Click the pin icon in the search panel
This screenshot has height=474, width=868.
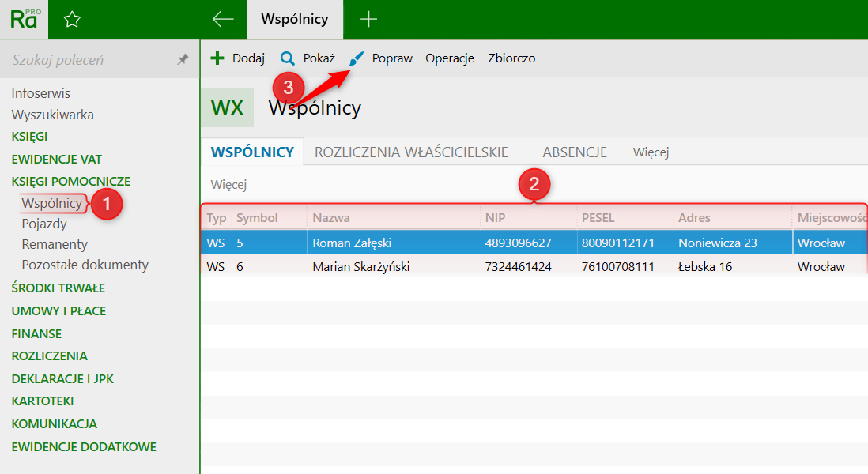(x=183, y=59)
